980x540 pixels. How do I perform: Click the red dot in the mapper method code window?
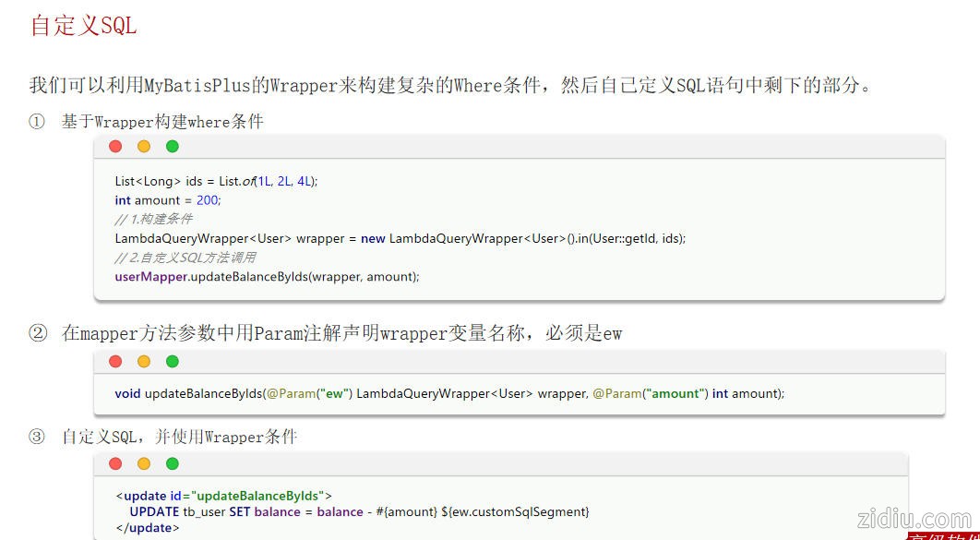click(115, 362)
